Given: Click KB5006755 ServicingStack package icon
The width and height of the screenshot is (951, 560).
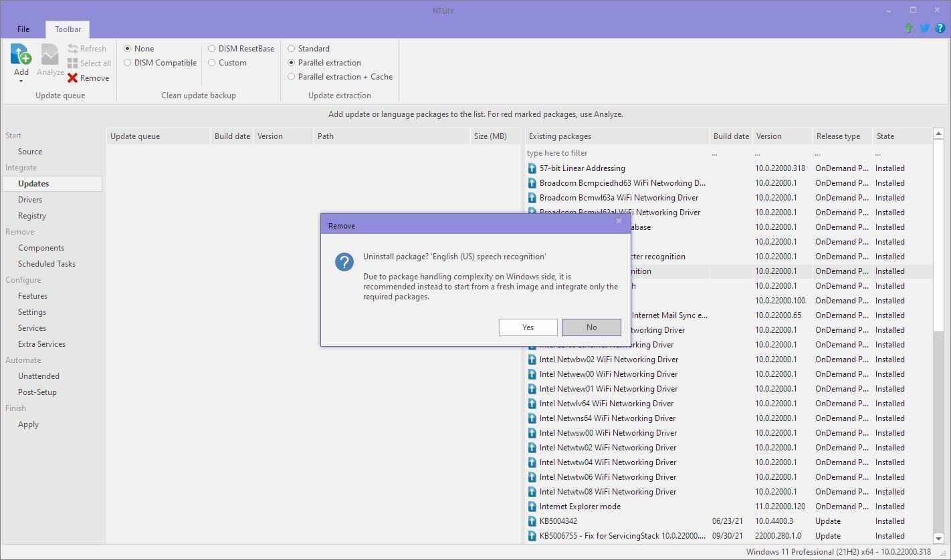Looking at the screenshot, I should pos(532,536).
